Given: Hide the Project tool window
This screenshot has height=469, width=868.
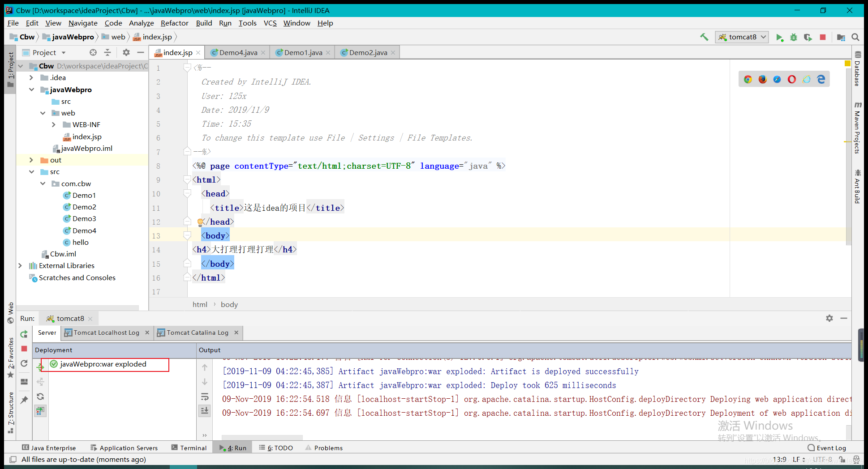Looking at the screenshot, I should click(x=141, y=52).
